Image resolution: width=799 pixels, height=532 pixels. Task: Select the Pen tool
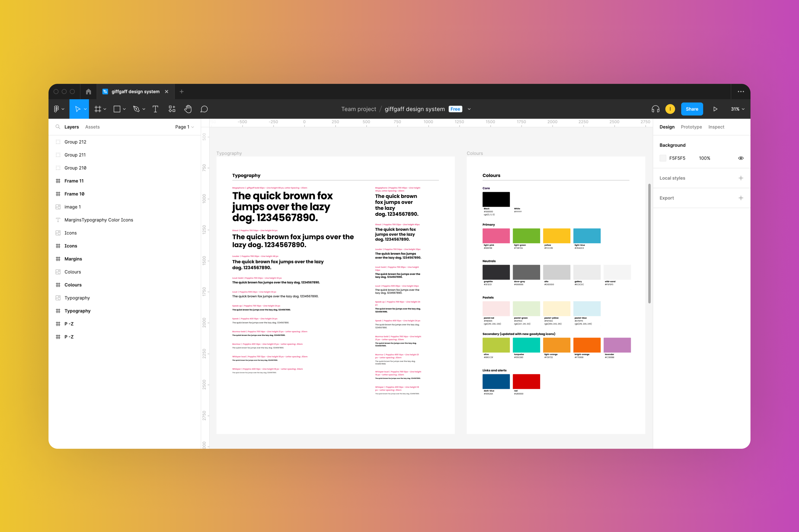pos(136,109)
